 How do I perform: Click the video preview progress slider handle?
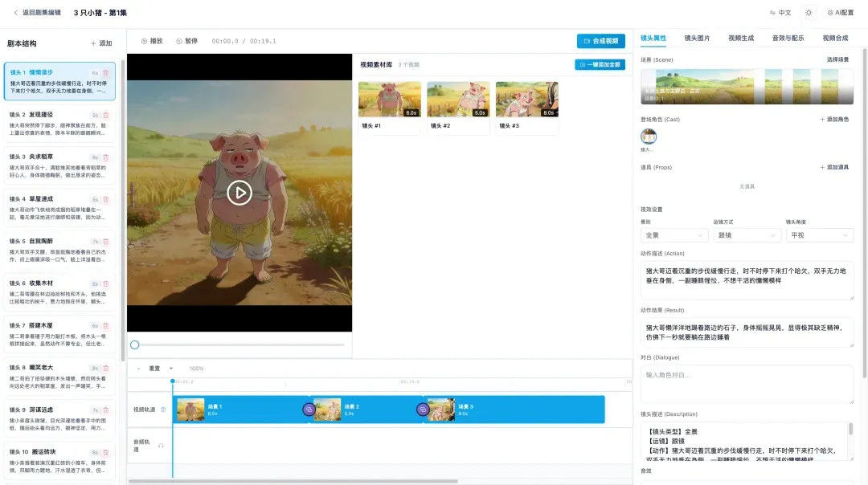click(x=135, y=344)
